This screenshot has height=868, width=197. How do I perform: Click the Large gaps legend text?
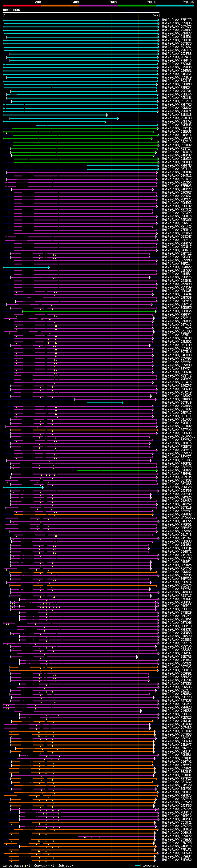38,865
